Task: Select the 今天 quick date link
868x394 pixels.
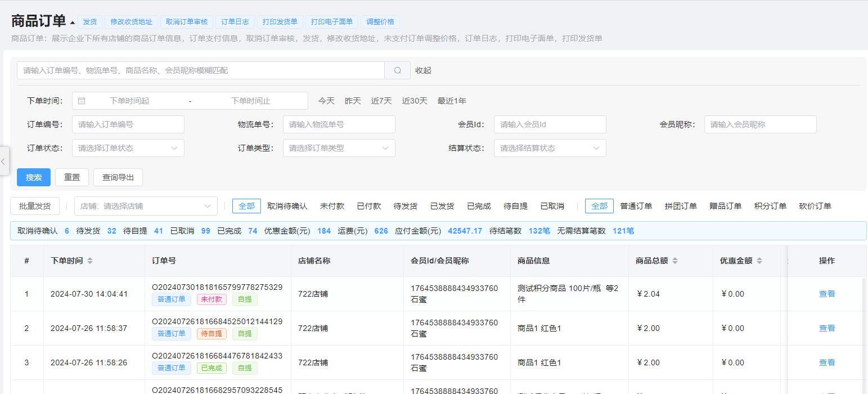Action: pyautogui.click(x=326, y=101)
